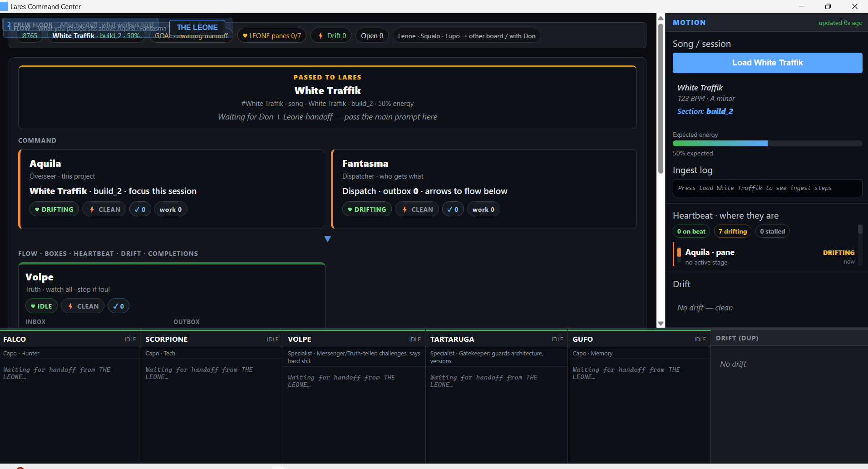This screenshot has height=469, width=868.
Task: Click the Lares Command Center app icon
Action: tap(4, 6)
